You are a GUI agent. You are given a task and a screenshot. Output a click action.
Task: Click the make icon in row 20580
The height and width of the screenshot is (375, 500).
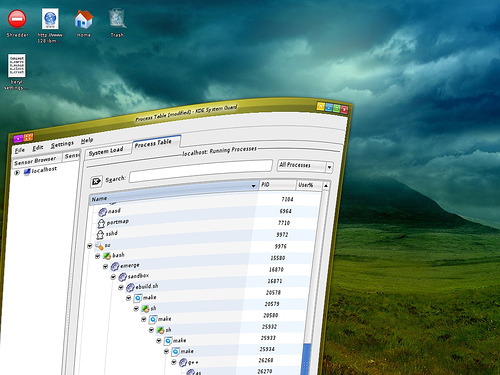pos(153,319)
